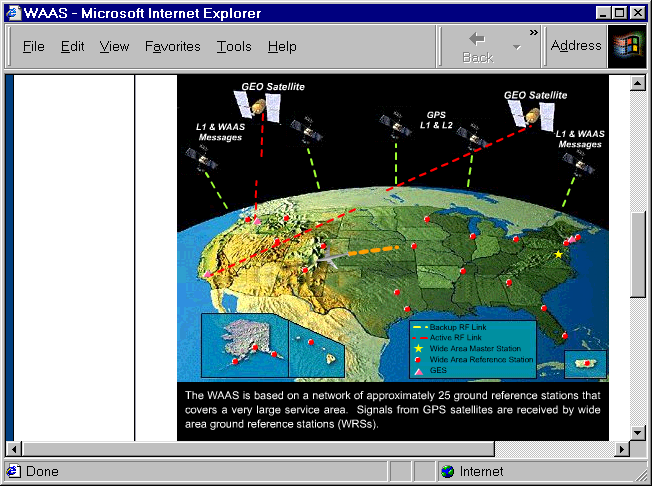Click the page icon in the title bar
The width and height of the screenshot is (652, 486).
coord(13,13)
